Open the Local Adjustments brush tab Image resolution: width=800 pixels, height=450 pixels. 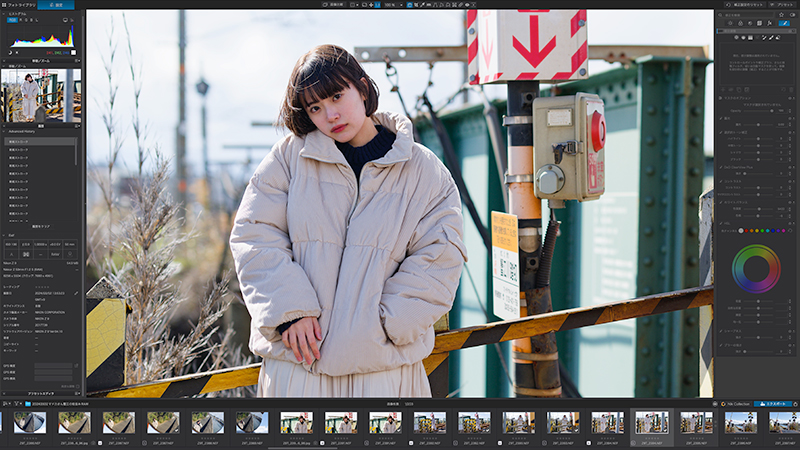point(784,23)
